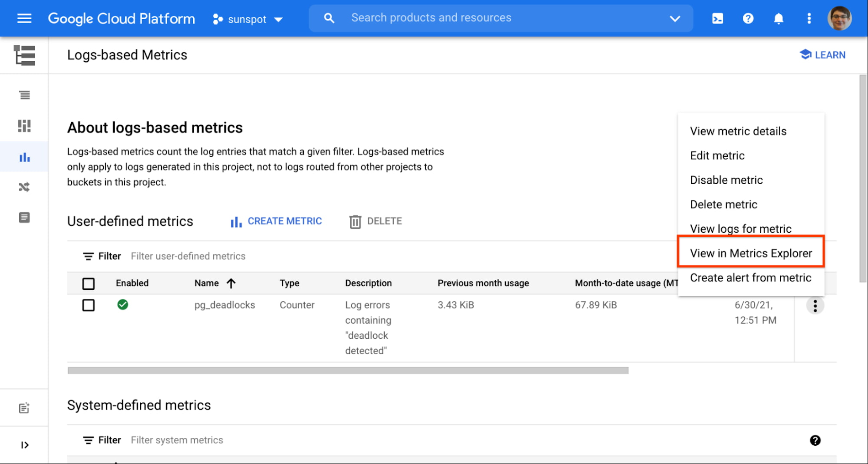Image resolution: width=868 pixels, height=464 pixels.
Task: Focus the Search products and resources field
Action: pyautogui.click(x=500, y=18)
